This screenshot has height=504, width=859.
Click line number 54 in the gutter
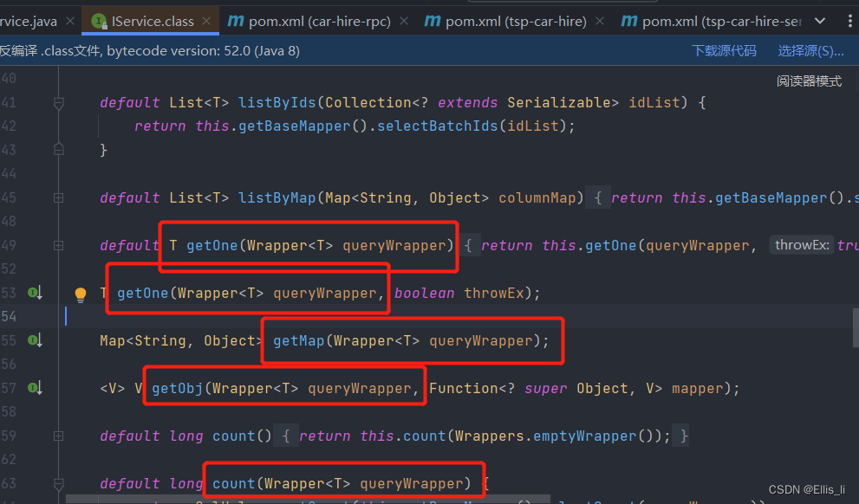pyautogui.click(x=9, y=316)
